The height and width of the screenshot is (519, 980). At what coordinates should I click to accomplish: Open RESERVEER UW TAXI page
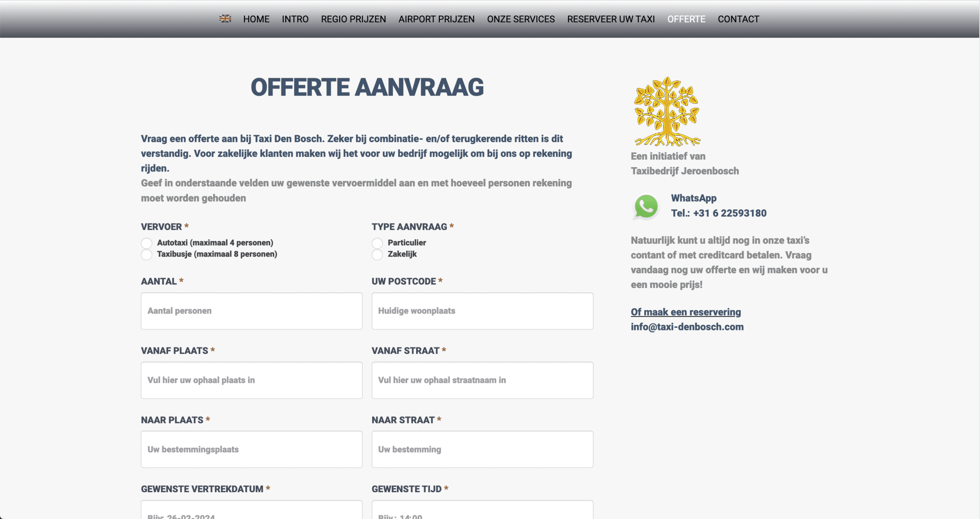tap(611, 19)
